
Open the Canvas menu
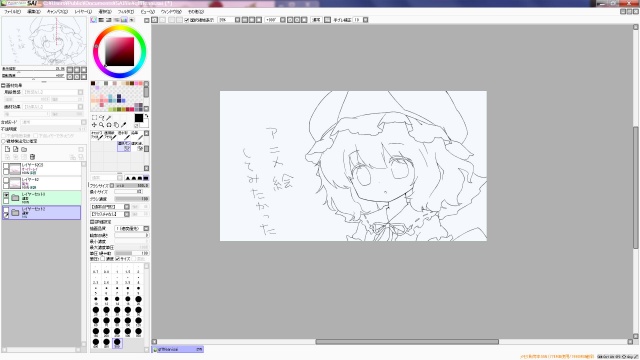[57, 12]
